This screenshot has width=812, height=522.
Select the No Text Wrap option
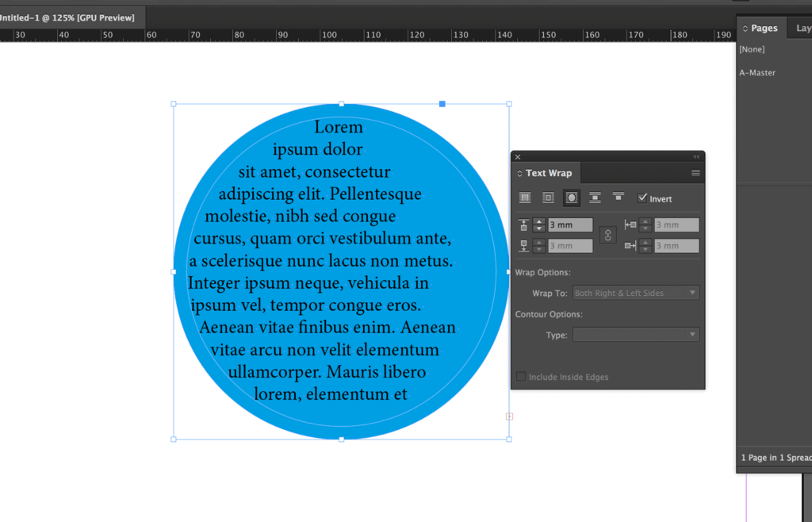pos(525,198)
